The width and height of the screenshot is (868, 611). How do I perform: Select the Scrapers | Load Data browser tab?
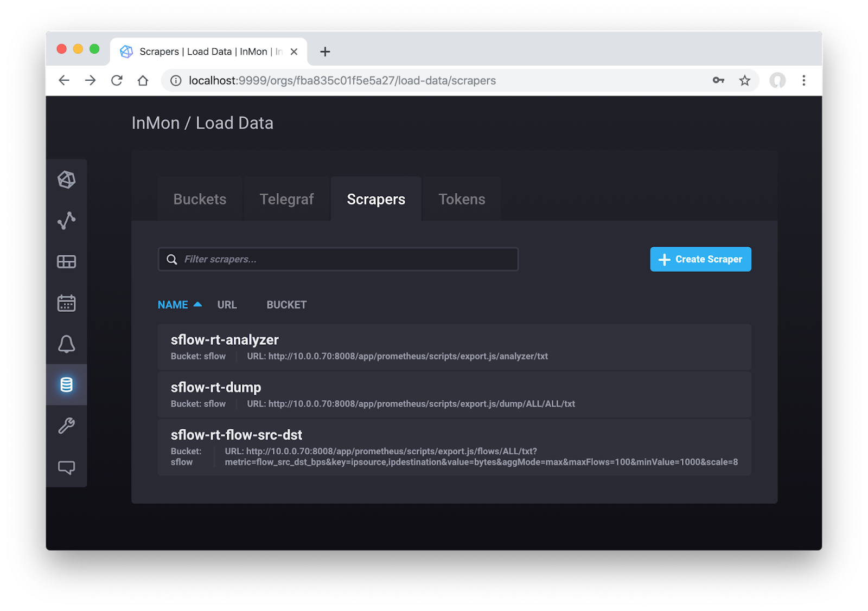pyautogui.click(x=209, y=52)
